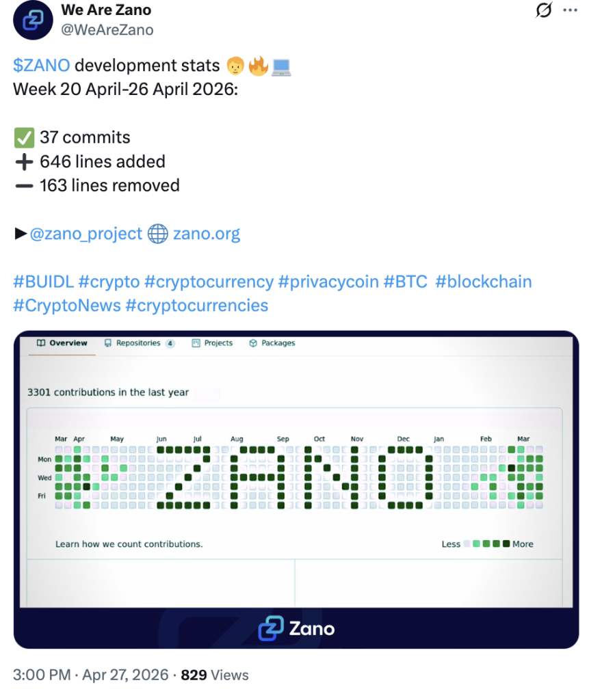Switch to the Overview tab
589x700 pixels.
point(62,343)
